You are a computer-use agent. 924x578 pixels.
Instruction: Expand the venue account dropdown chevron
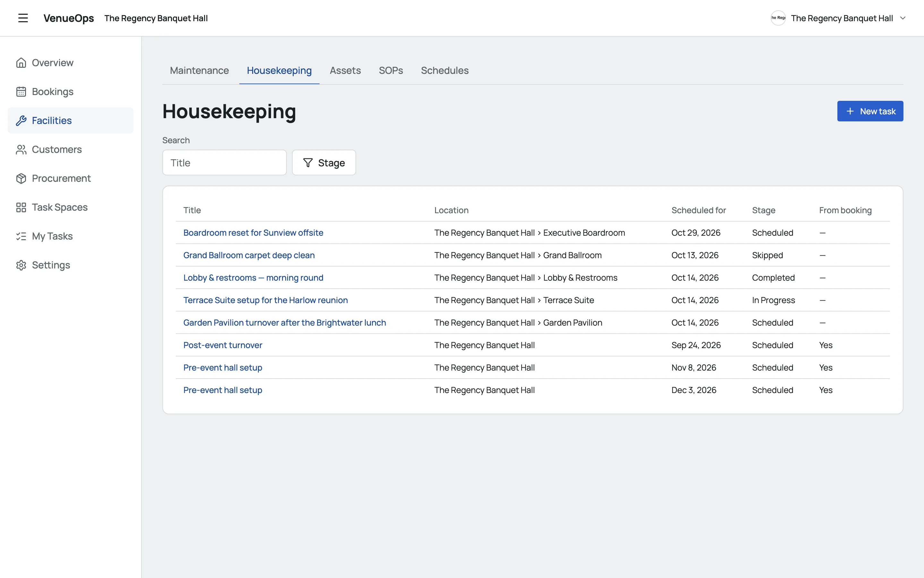903,18
